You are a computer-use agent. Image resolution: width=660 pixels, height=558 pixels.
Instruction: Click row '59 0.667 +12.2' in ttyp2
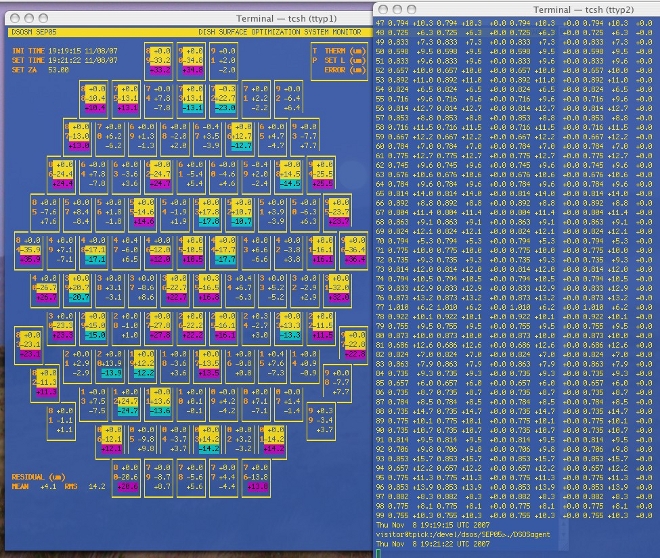point(514,137)
